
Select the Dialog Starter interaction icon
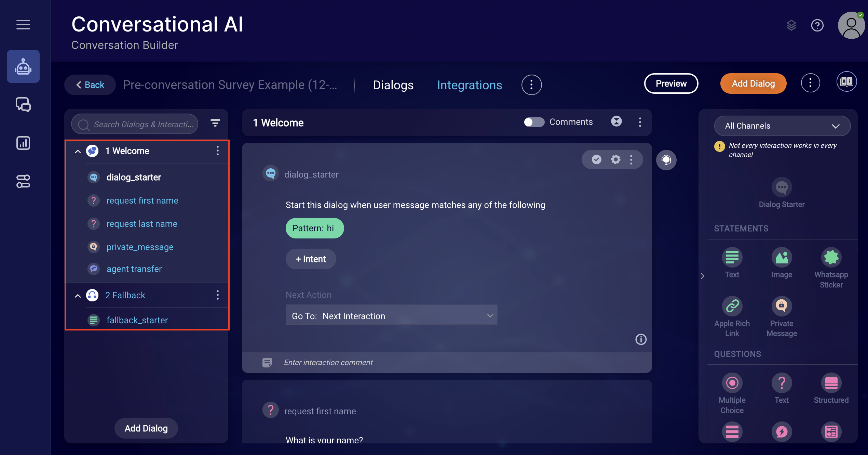pos(782,187)
